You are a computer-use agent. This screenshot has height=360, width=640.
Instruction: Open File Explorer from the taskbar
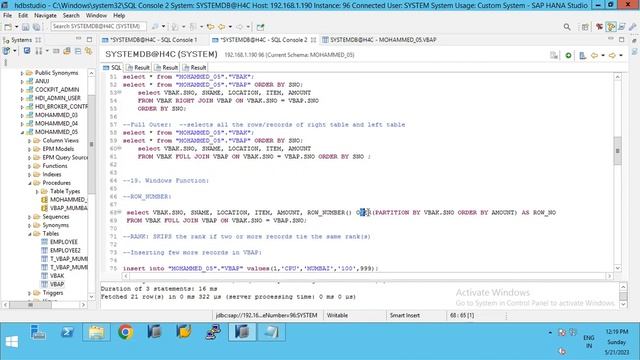coord(96,332)
